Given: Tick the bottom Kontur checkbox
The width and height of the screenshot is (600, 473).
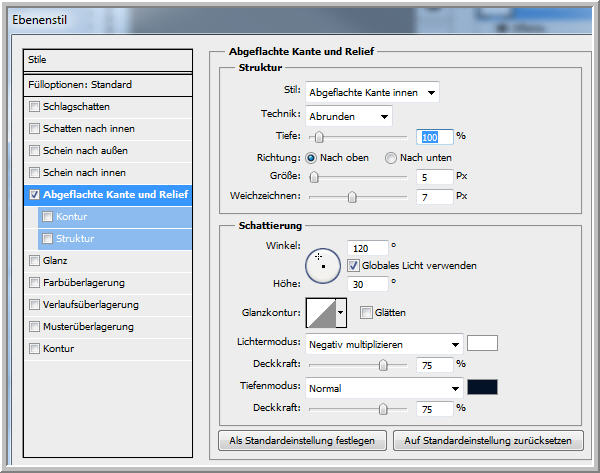Looking at the screenshot, I should point(34,349).
